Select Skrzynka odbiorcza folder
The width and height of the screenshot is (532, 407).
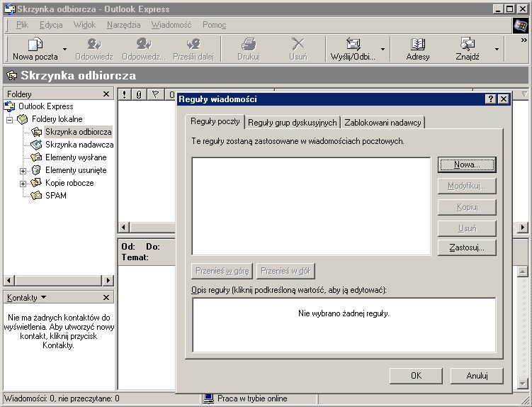tap(72, 132)
